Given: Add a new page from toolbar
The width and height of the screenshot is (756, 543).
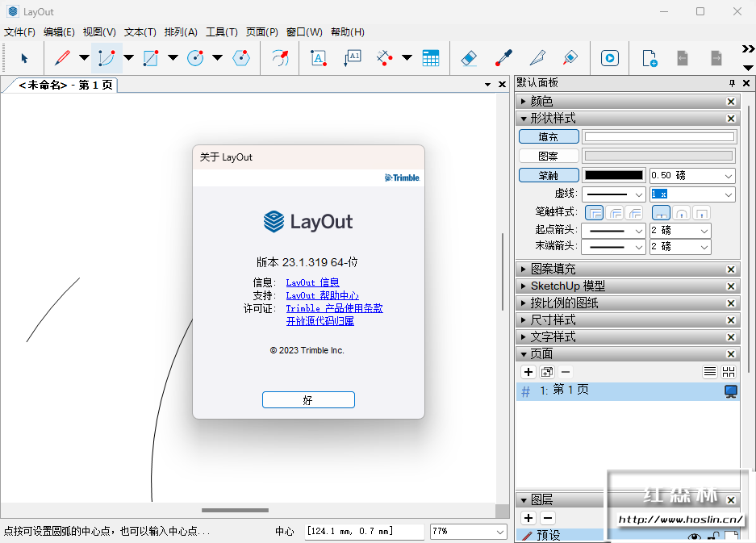Looking at the screenshot, I should pyautogui.click(x=649, y=58).
